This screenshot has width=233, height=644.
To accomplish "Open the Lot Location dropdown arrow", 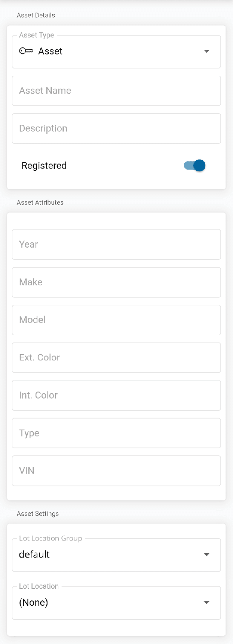I will [x=206, y=602].
